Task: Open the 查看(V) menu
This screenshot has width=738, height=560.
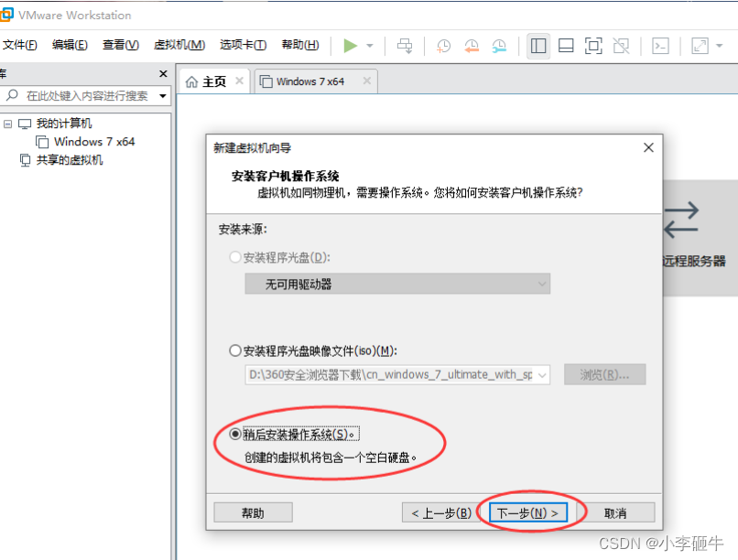Action: pos(121,45)
